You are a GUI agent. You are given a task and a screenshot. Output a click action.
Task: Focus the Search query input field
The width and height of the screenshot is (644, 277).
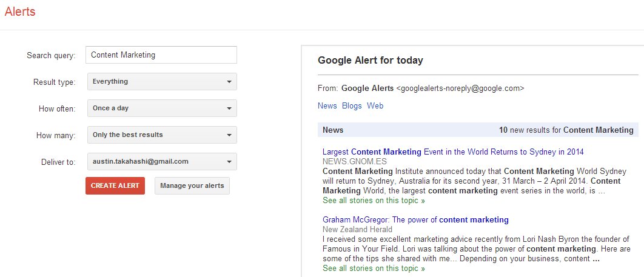pos(161,55)
